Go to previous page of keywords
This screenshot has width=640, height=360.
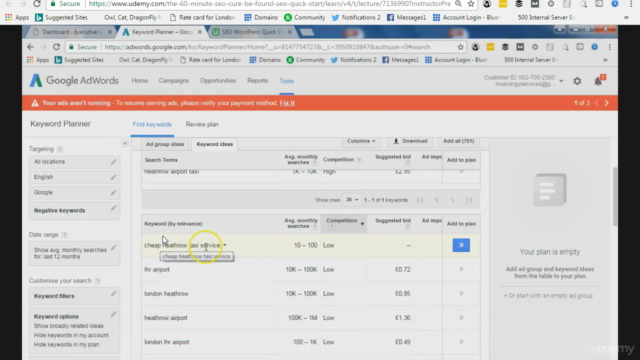[x=436, y=200]
